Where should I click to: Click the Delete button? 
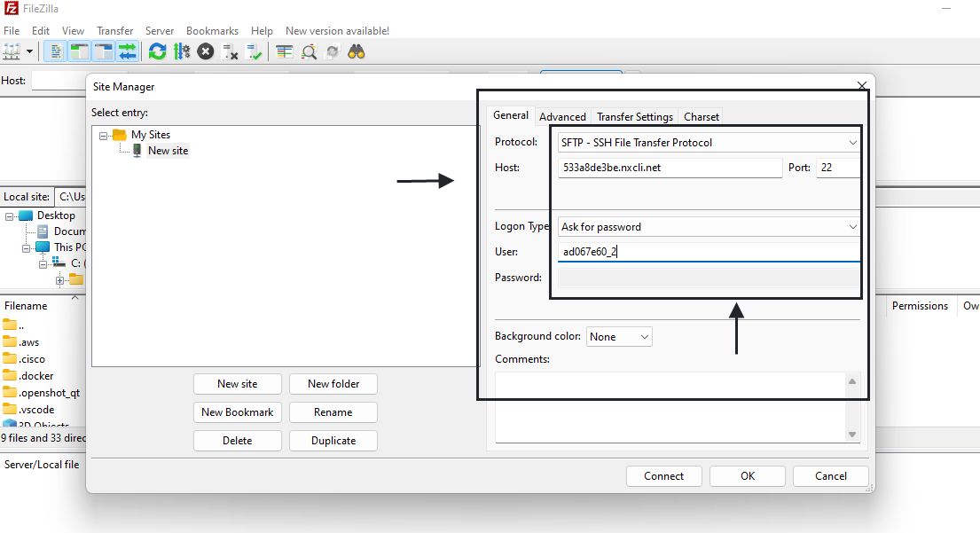pos(238,441)
